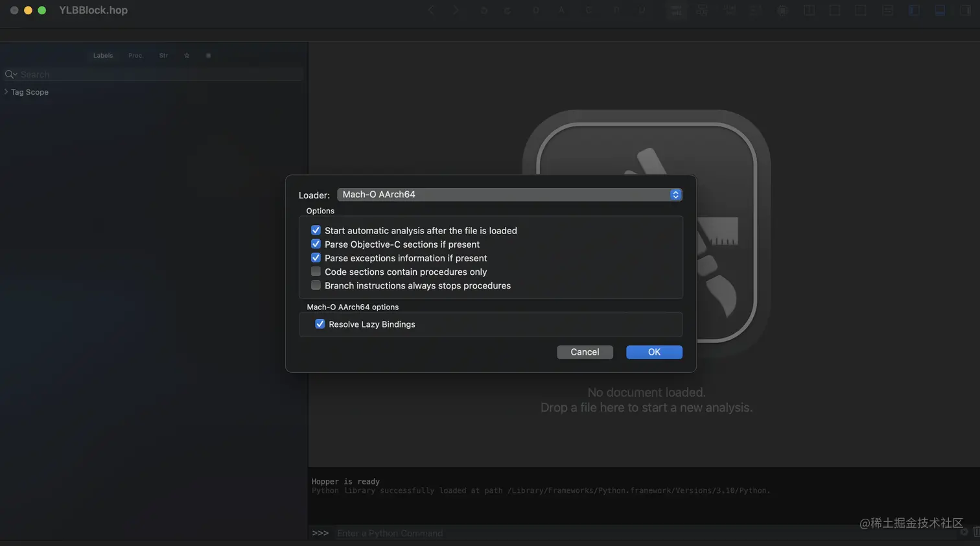Viewport: 980px width, 546px height.
Task: Click the CPU chip icon in toolbar
Action: tap(782, 10)
